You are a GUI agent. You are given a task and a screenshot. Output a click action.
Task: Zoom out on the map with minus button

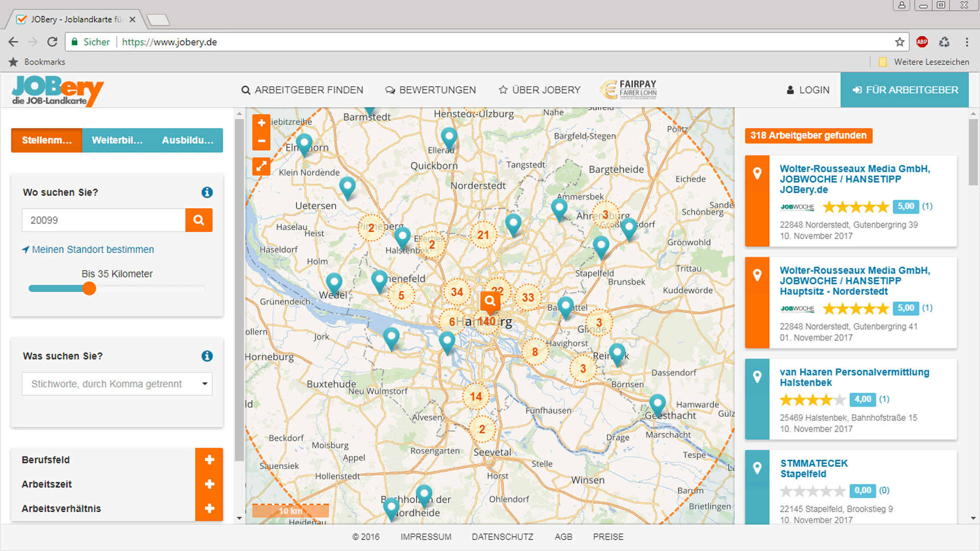pyautogui.click(x=261, y=141)
